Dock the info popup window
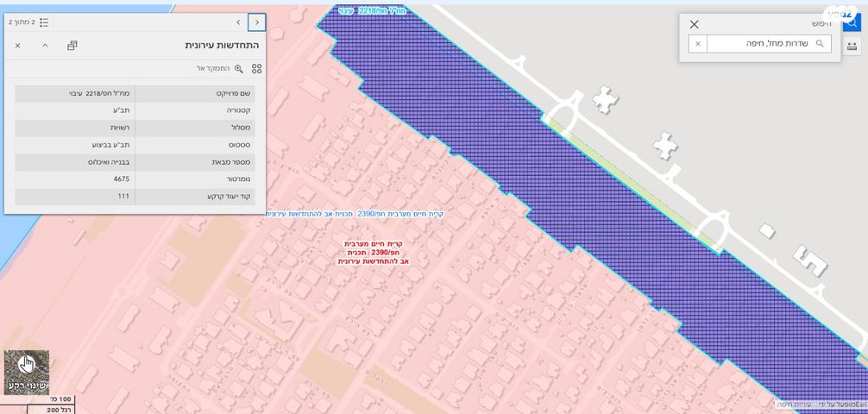 72,45
